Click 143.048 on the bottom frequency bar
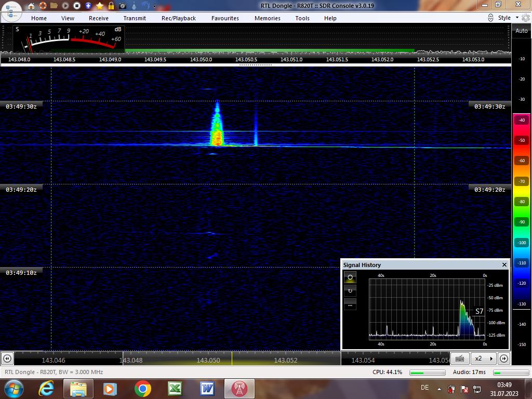This screenshot has height=399, width=532. tap(131, 361)
